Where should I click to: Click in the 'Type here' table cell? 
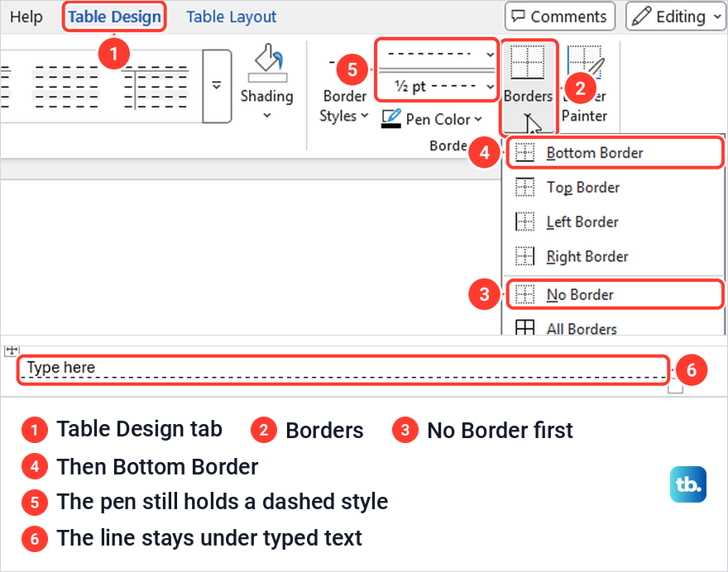click(x=343, y=368)
